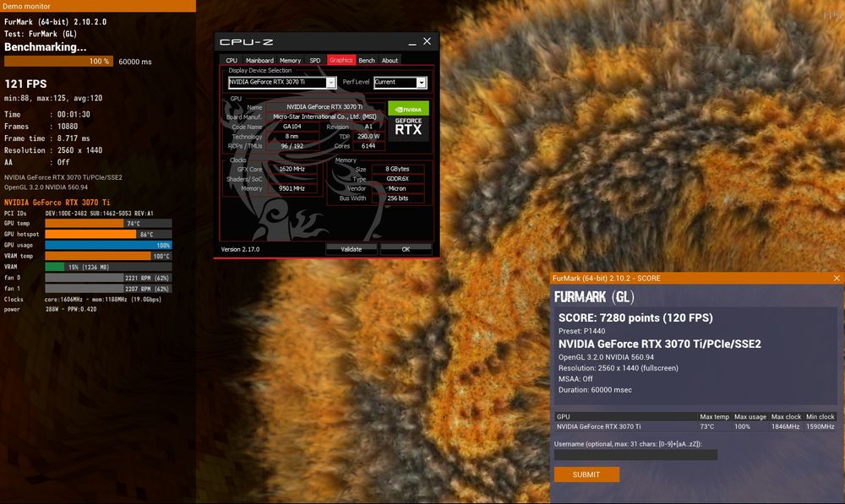This screenshot has width=845, height=504.
Task: Click the Code Name value GA104
Action: coord(292,127)
